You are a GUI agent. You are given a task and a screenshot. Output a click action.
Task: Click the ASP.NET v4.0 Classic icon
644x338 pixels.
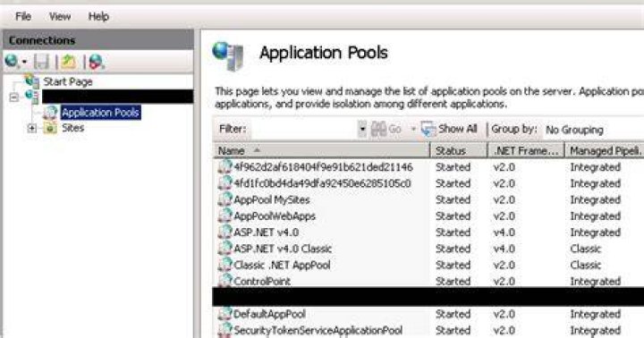pyautogui.click(x=225, y=248)
